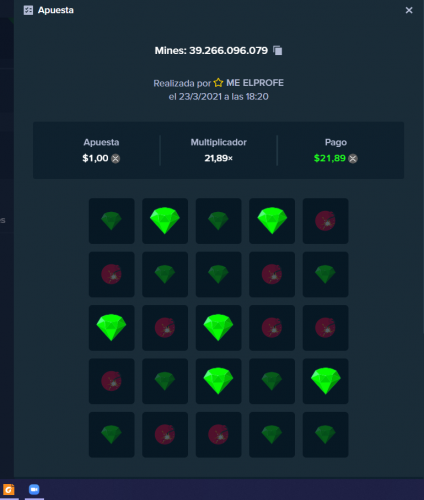Open the Zoom app in the taskbar
The height and width of the screenshot is (500, 424).
(x=34, y=489)
